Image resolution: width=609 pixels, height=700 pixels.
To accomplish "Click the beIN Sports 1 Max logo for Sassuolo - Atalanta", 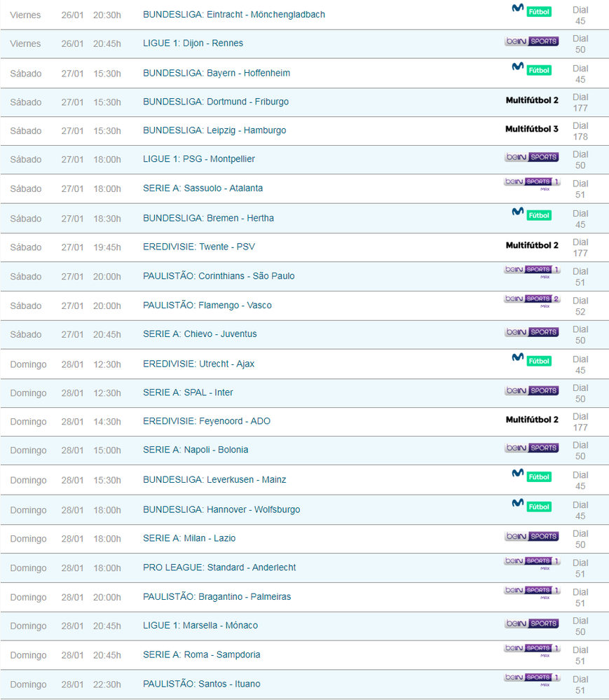I will (x=531, y=183).
